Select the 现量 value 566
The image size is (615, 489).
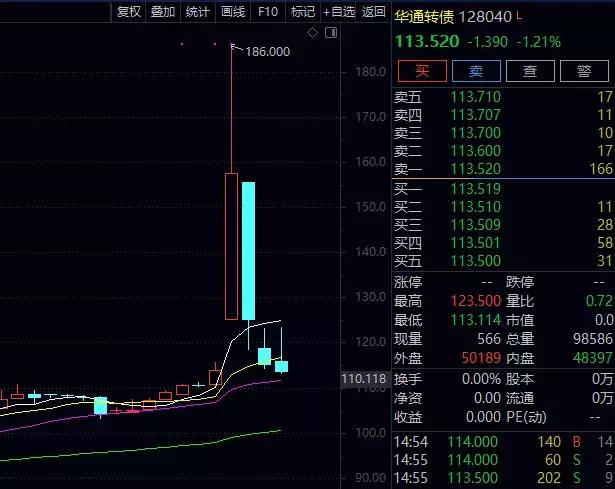tap(489, 339)
